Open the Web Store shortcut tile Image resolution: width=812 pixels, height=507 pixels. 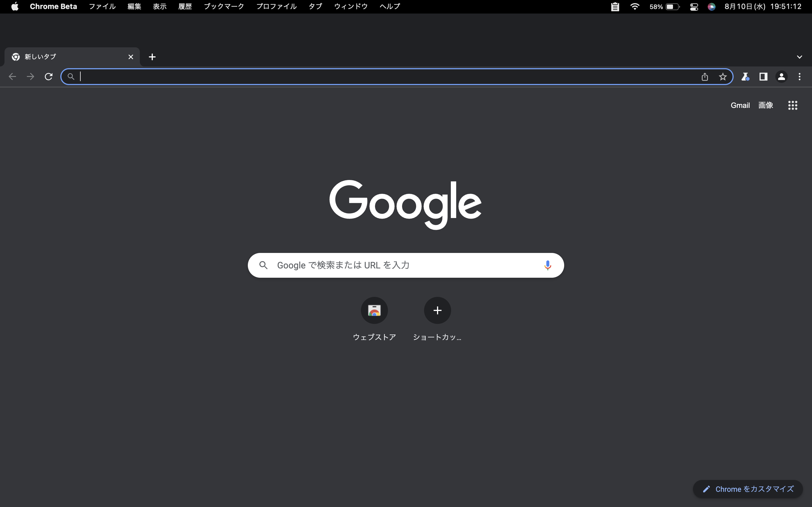point(374,310)
